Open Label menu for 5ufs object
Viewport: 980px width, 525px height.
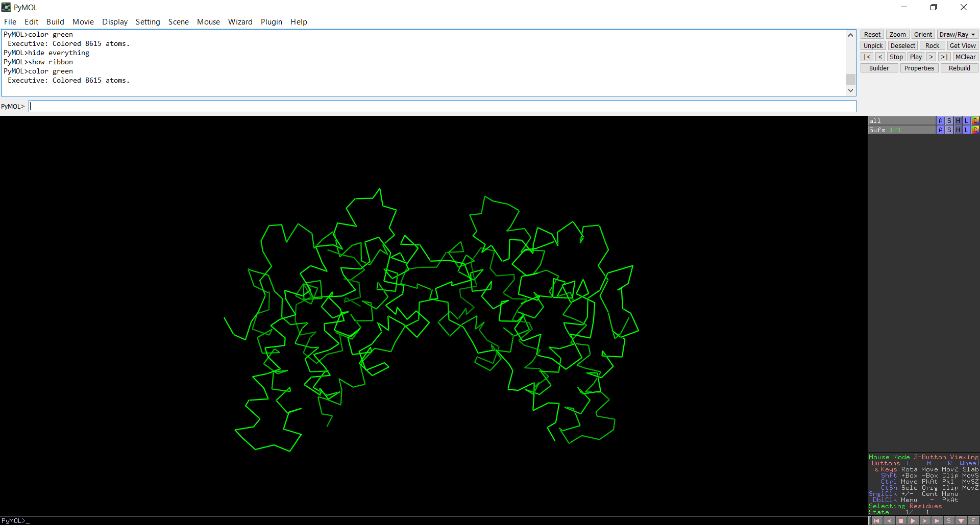[x=966, y=130]
